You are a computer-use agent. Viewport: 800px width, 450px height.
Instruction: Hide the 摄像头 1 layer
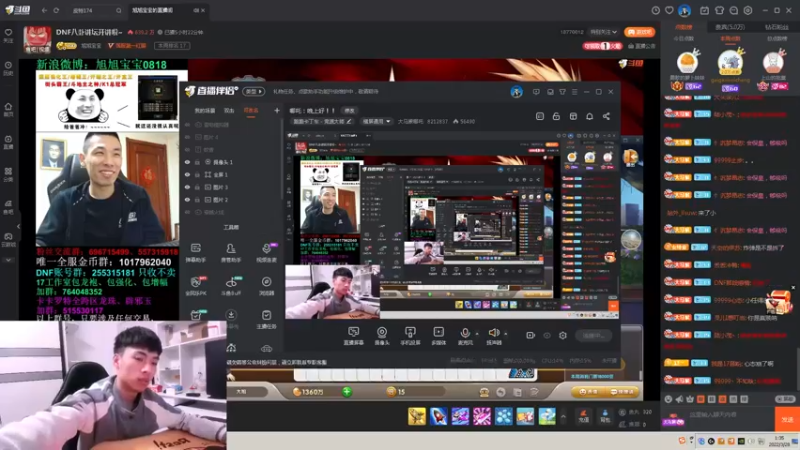187,162
